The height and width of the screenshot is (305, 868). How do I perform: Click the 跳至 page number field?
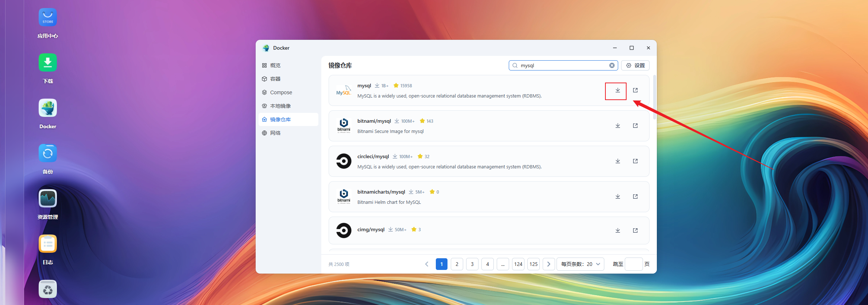pyautogui.click(x=634, y=264)
